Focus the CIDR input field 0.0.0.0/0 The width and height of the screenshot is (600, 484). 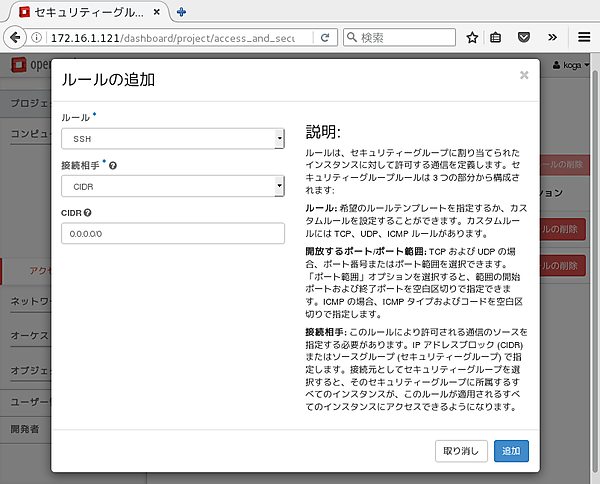click(173, 233)
